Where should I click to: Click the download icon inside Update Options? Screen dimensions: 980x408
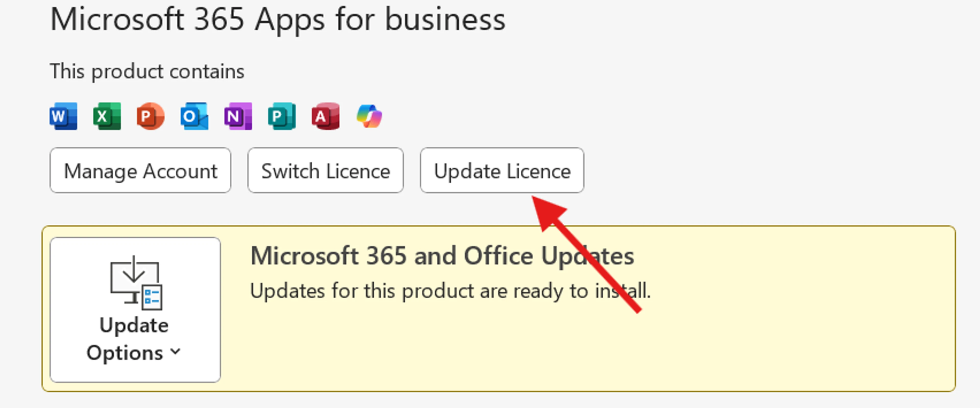[136, 283]
